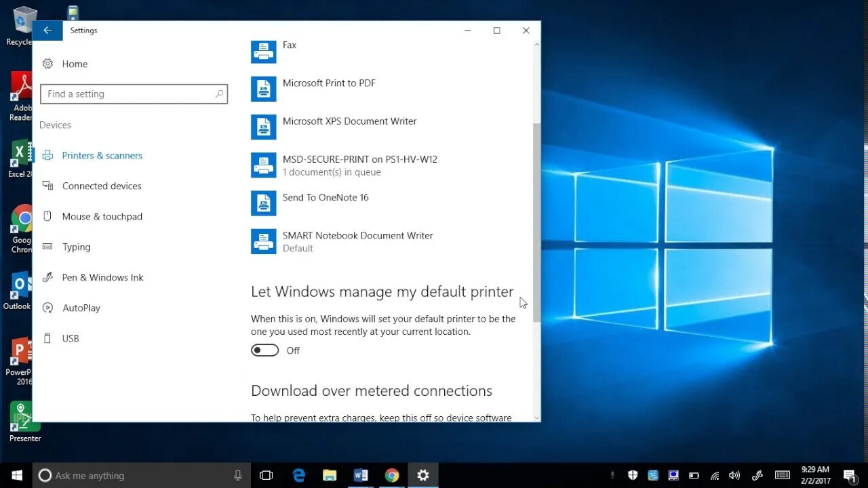Open the Action Center notification icon

pyautogui.click(x=850, y=475)
